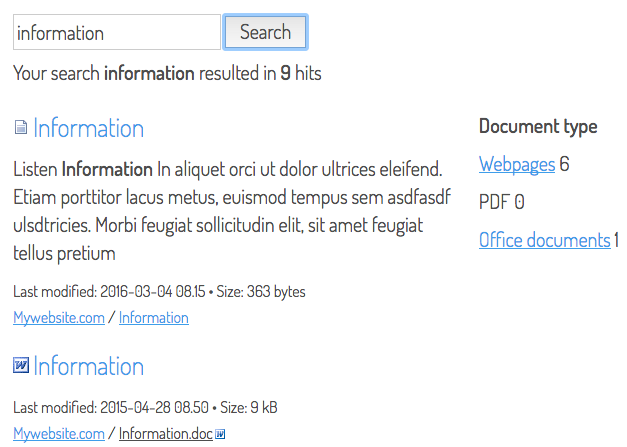Focus the search field containing "information"
Image resolution: width=627 pixels, height=447 pixels.
117,32
